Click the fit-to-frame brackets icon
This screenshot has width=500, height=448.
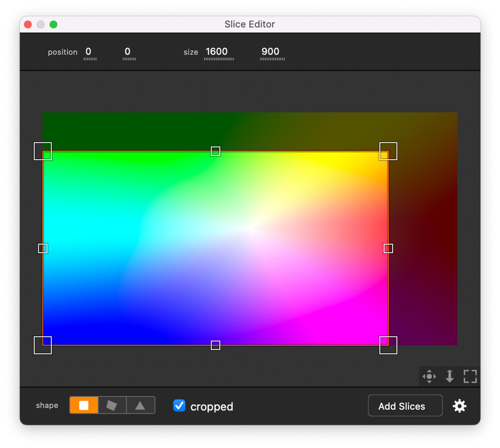pos(470,376)
